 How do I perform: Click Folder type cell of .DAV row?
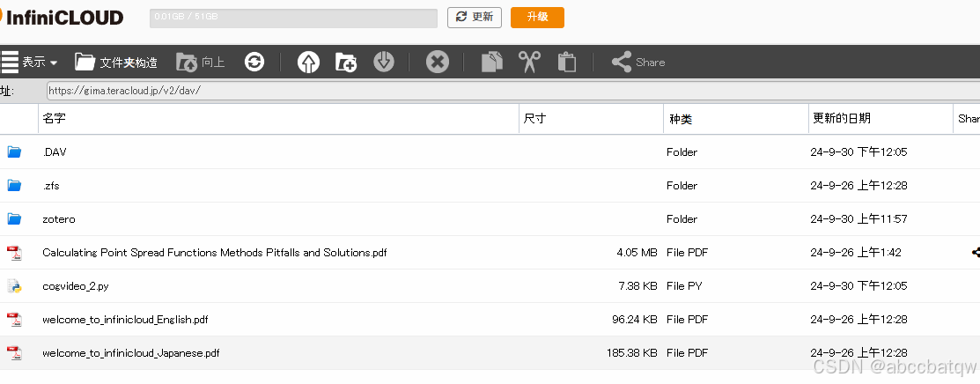[x=682, y=152]
